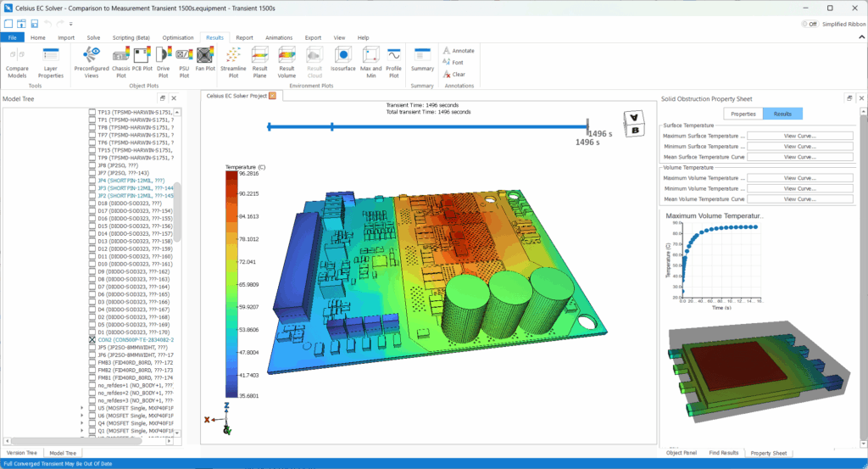Expand the Q1 MOSFET node
This screenshot has height=469, width=868.
point(82,431)
